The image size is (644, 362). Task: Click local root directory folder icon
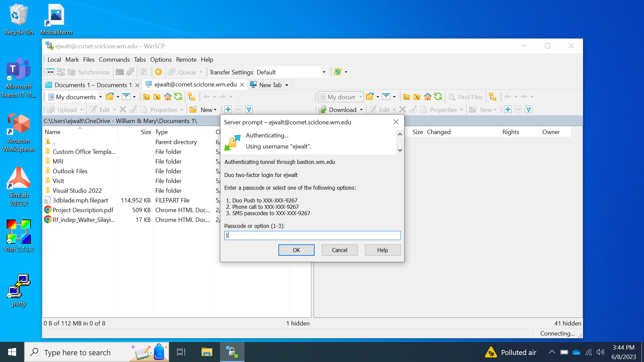click(157, 97)
